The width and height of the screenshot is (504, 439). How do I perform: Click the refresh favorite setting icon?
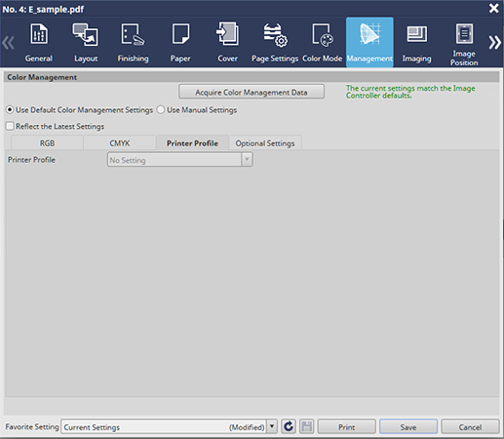click(x=289, y=426)
